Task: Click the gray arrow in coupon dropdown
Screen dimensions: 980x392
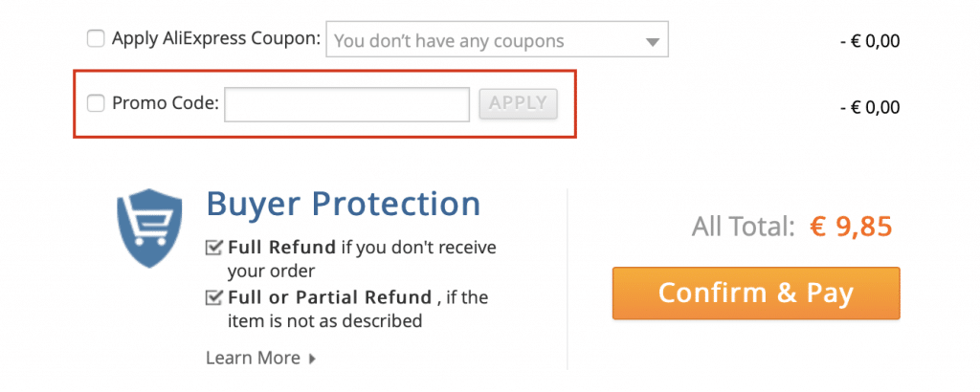Action: (x=652, y=42)
